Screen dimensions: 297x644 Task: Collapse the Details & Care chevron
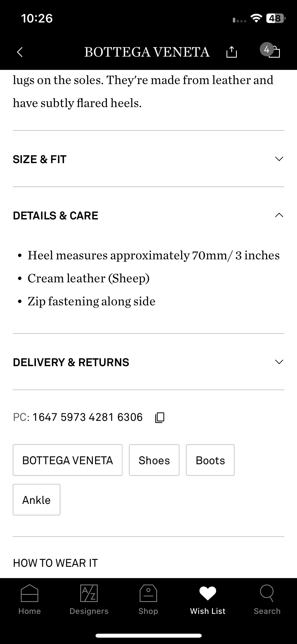pos(279,215)
